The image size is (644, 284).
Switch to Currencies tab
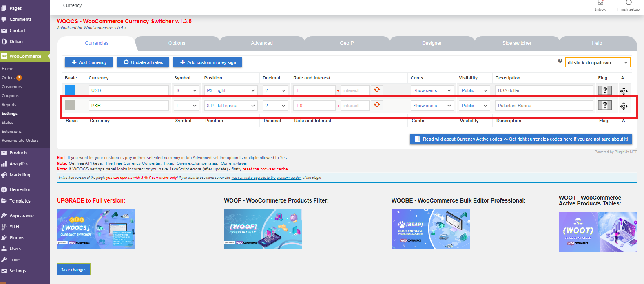(97, 43)
